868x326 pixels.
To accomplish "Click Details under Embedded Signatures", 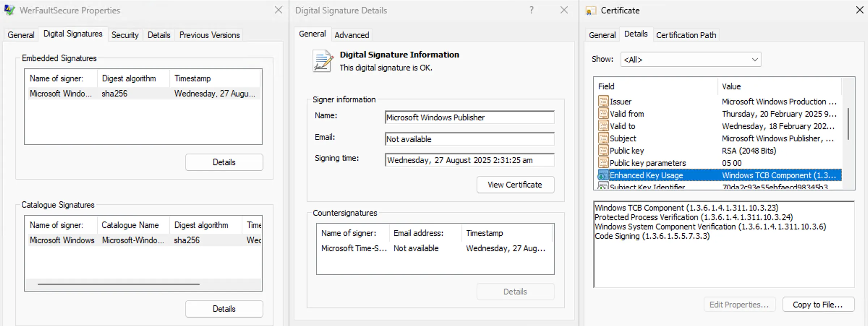I will pyautogui.click(x=224, y=162).
